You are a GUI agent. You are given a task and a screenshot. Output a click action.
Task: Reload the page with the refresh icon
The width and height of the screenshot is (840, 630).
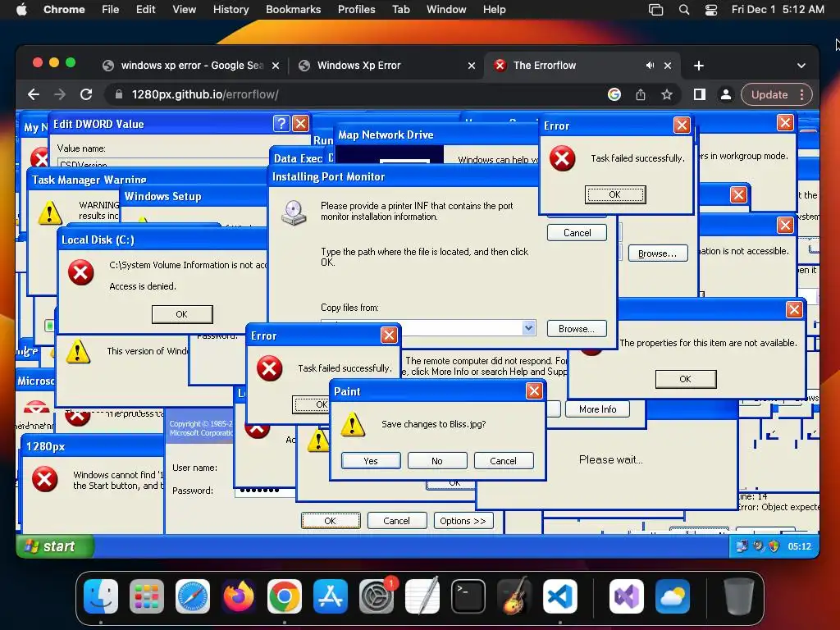tap(85, 94)
